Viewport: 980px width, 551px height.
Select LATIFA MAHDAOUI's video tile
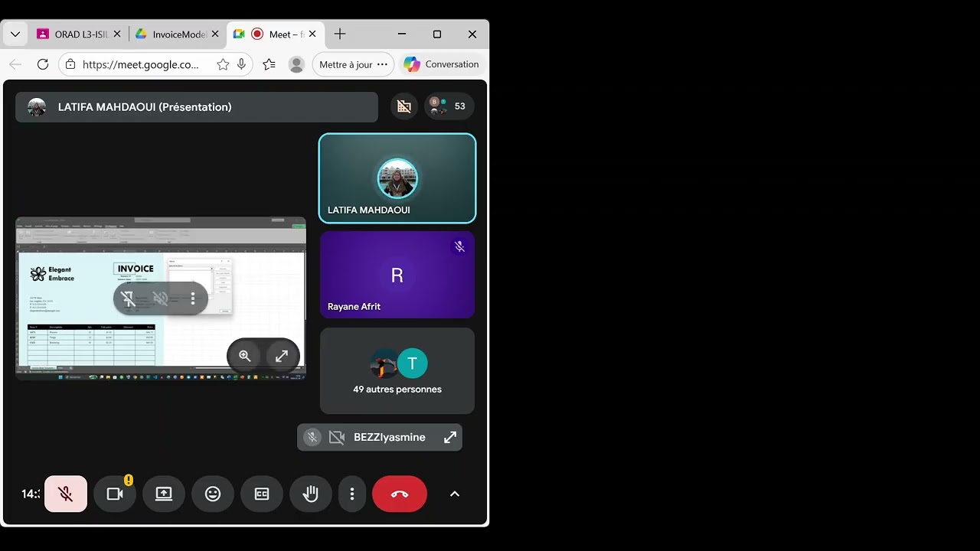(x=397, y=178)
